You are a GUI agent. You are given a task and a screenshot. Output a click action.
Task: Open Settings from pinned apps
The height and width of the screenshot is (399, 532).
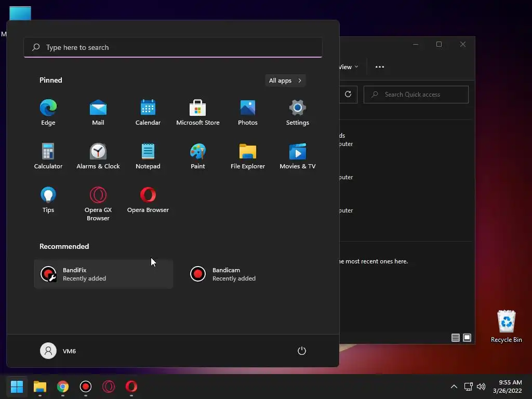298,112
